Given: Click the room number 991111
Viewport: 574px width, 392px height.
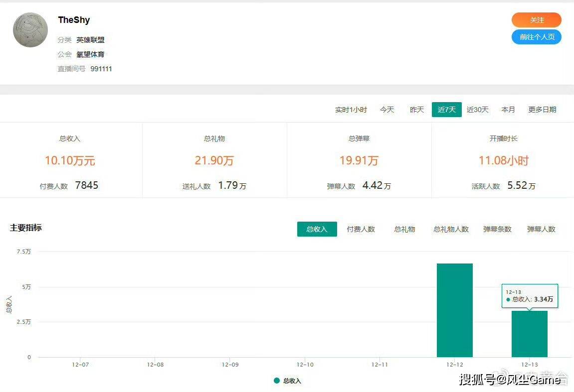Looking at the screenshot, I should click(101, 69).
